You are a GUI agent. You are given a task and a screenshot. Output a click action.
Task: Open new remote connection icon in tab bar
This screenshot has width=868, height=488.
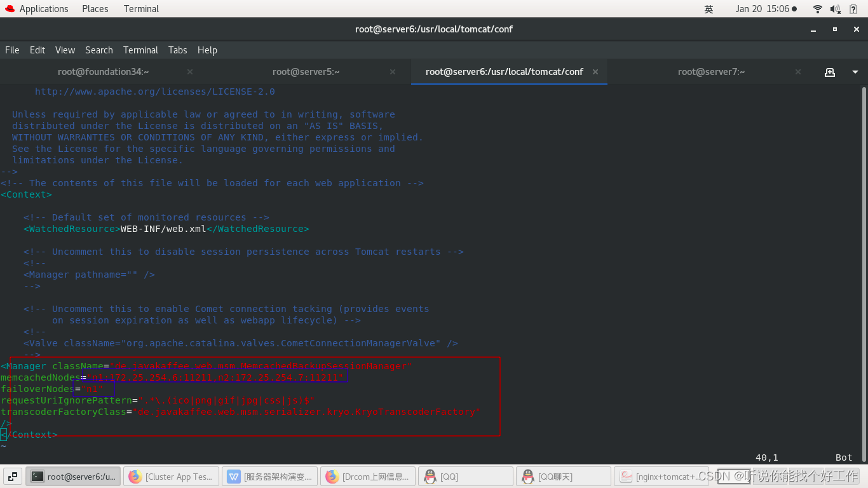click(830, 72)
